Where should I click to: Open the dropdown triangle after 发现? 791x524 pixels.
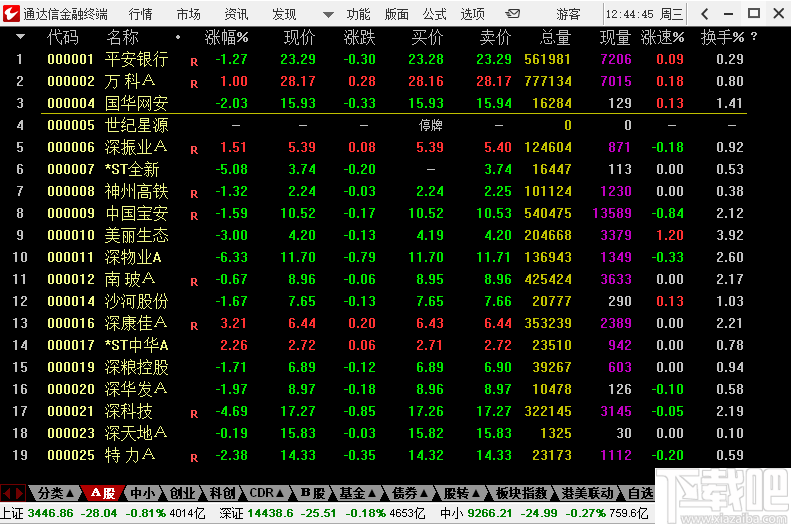(328, 15)
